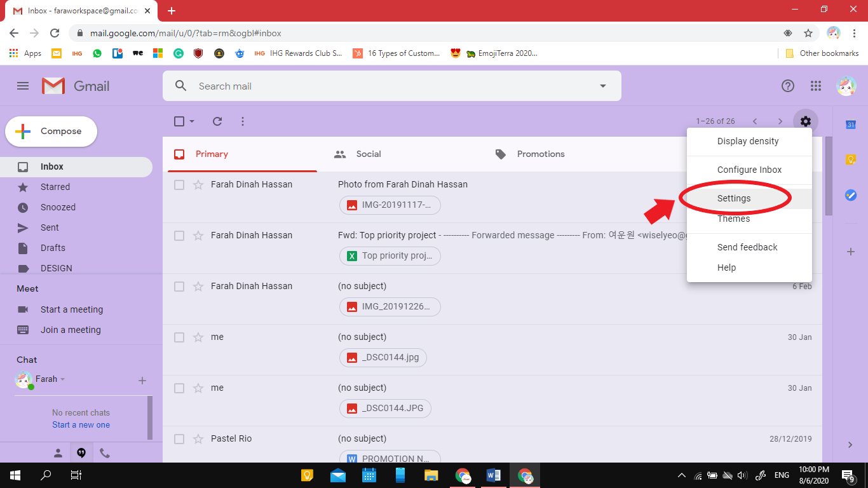Open the Support question mark icon
The width and height of the screenshot is (868, 488).
[788, 86]
